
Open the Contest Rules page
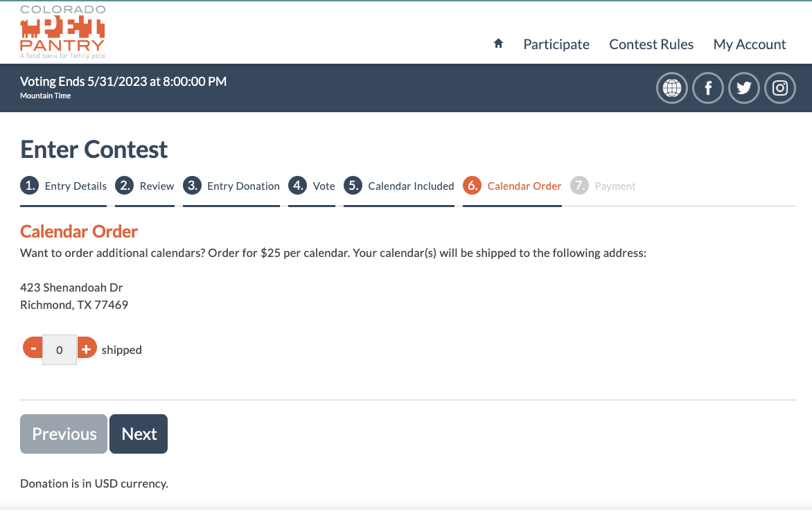(x=651, y=44)
